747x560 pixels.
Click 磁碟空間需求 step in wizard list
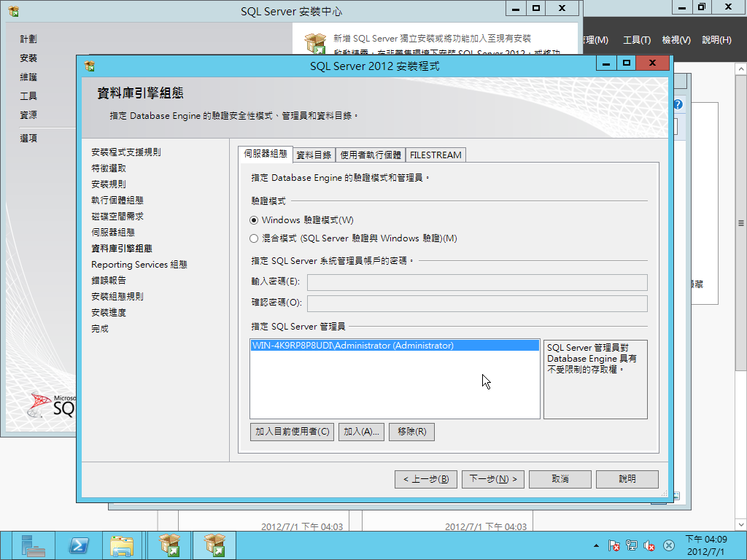click(x=117, y=216)
